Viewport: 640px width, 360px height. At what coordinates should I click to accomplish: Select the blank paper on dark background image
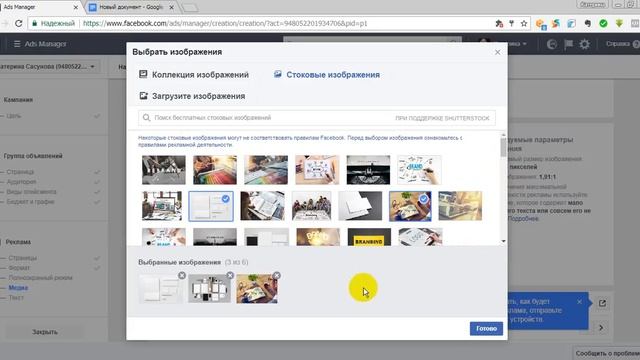tap(360, 206)
